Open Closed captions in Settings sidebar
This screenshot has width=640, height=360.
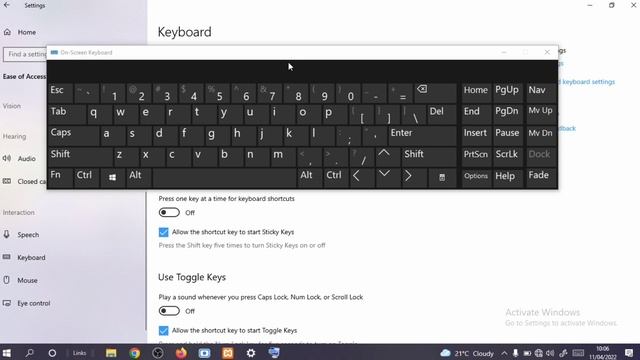pyautogui.click(x=24, y=181)
